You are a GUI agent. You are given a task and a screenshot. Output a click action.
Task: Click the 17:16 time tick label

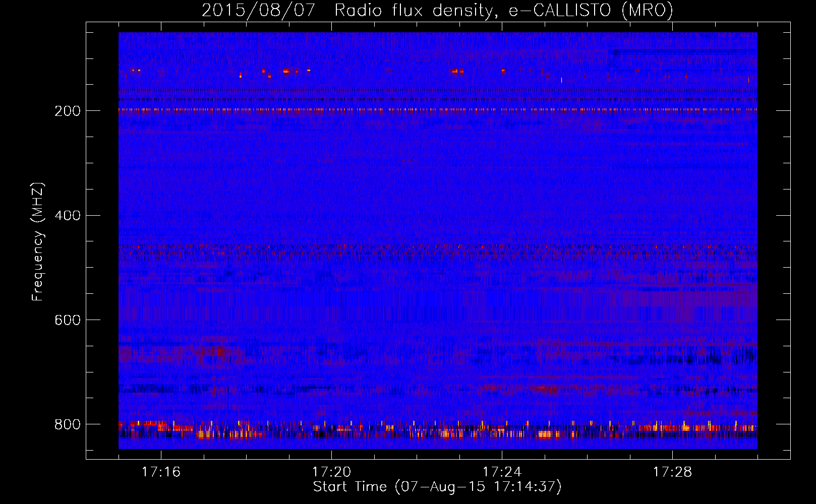(161, 472)
